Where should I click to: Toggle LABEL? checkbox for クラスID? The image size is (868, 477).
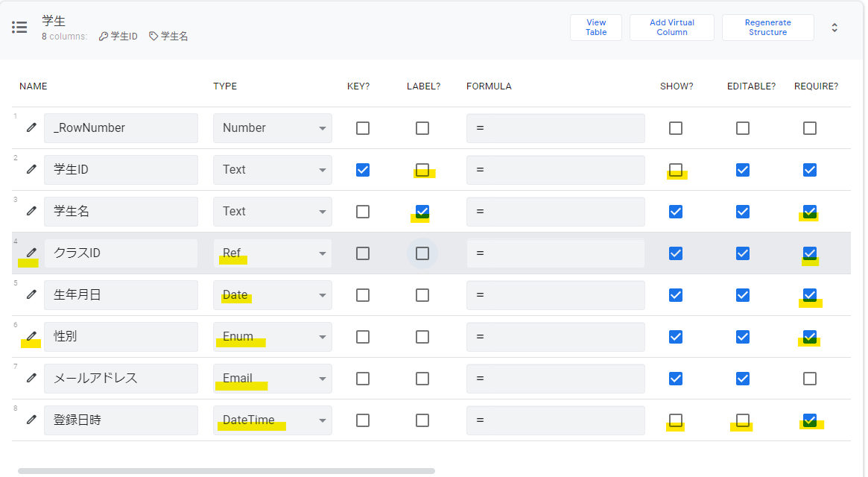pos(422,253)
